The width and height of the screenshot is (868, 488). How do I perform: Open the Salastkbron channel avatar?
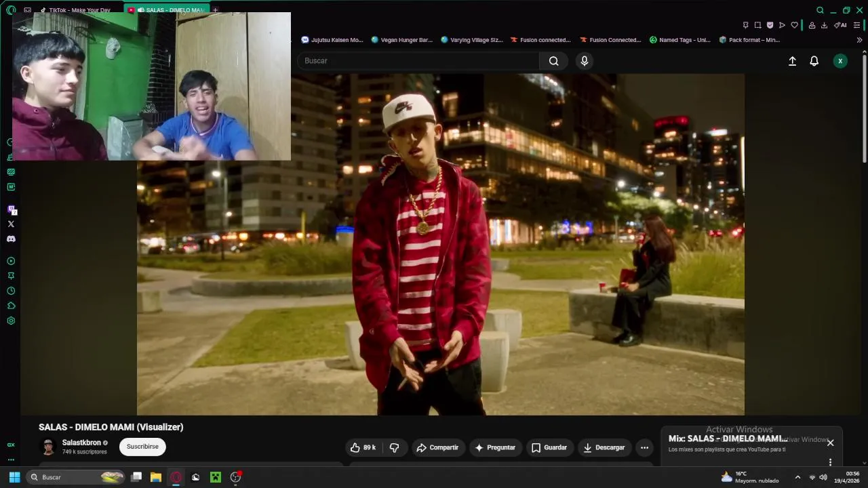(x=48, y=447)
